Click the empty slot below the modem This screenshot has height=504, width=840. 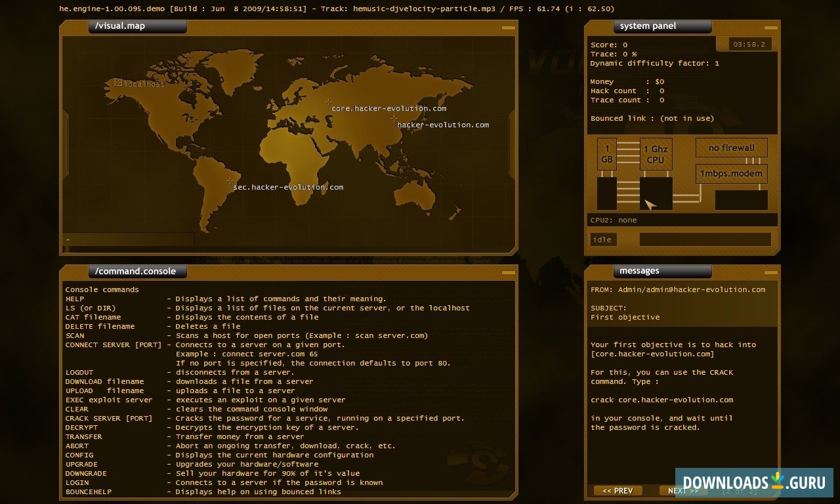[742, 200]
